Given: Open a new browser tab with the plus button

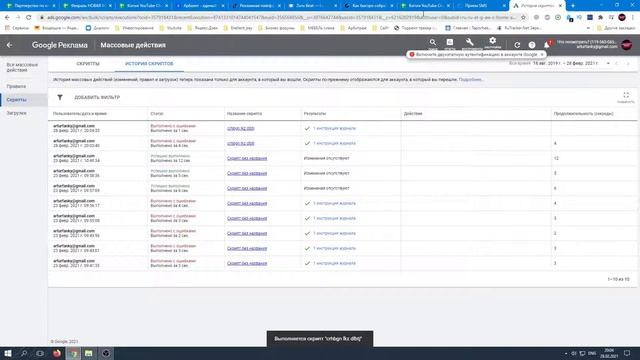Looking at the screenshot, I should coord(573,6).
